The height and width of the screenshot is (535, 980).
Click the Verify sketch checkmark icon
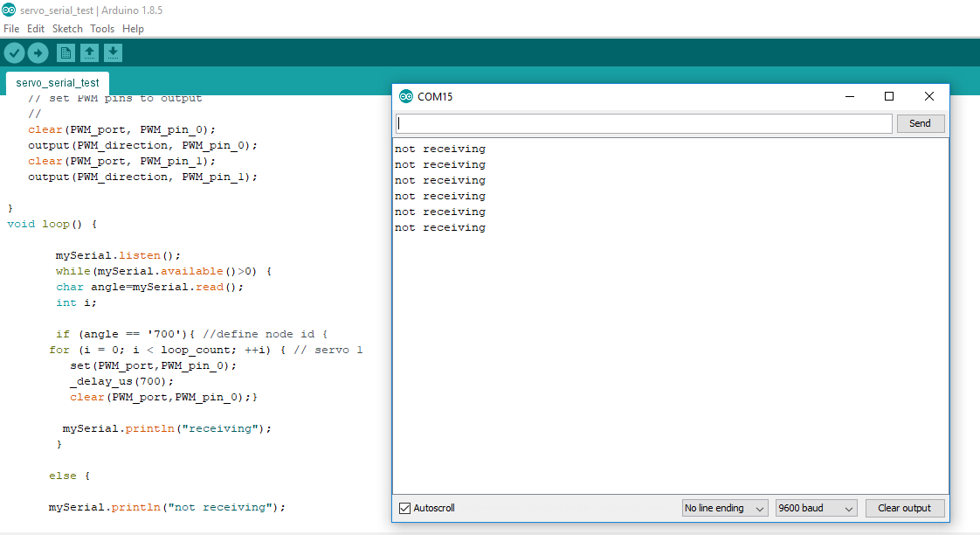(x=14, y=53)
